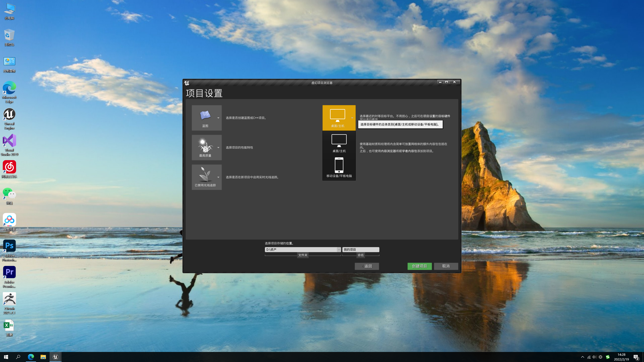Select 移动设备/平板电脑 option in dropdown list
This screenshot has height=362, width=644.
pos(339,168)
